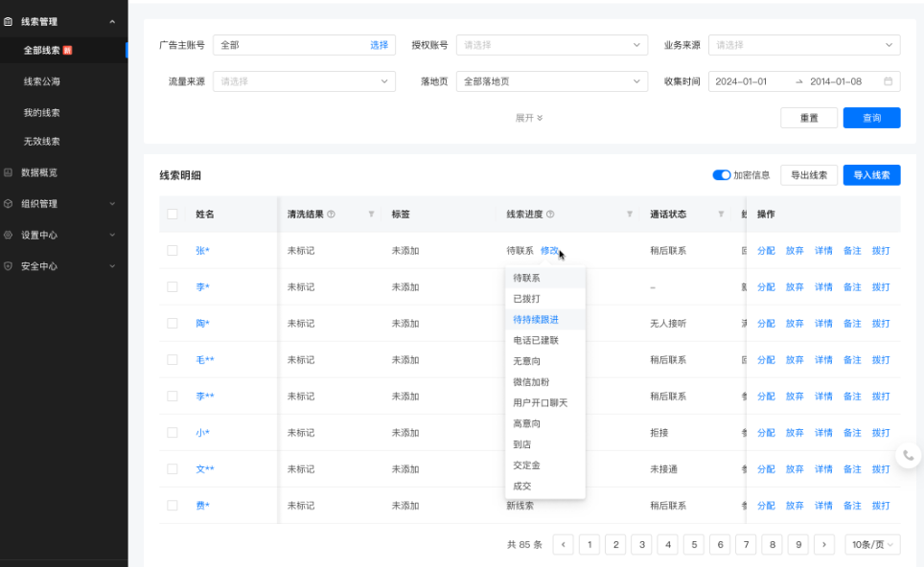Click the info icon next to 线索进度
Image resolution: width=924 pixels, height=567 pixels.
click(550, 215)
